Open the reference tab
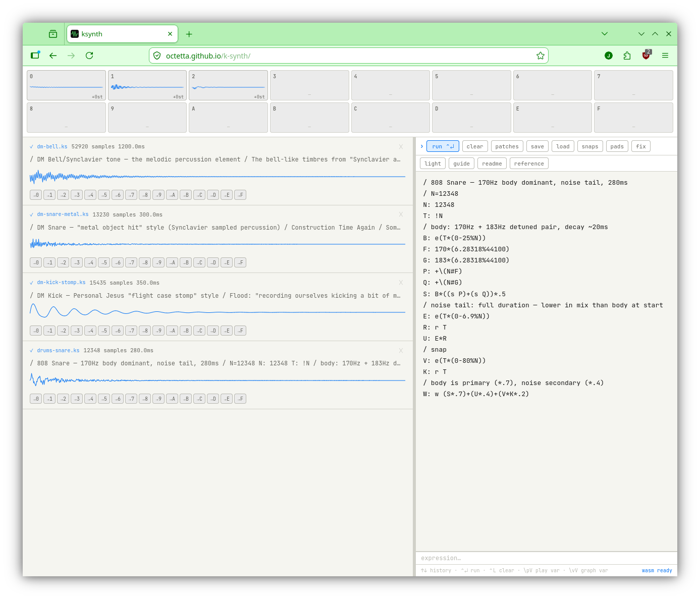The image size is (700, 599). tap(529, 164)
